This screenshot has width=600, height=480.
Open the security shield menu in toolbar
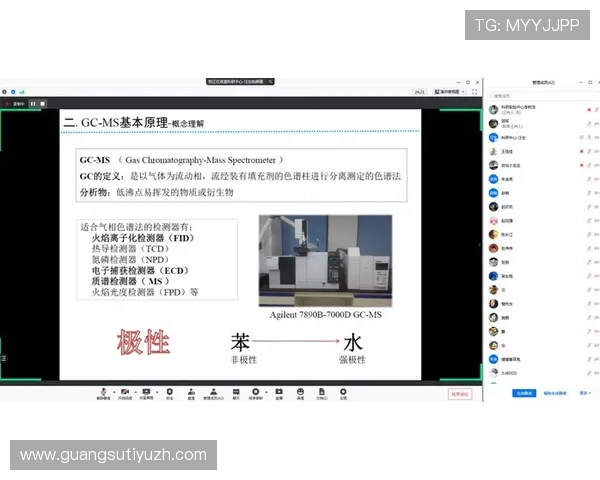coord(170,393)
